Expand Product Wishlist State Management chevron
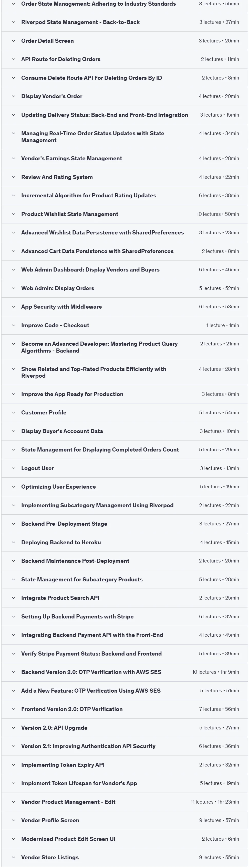249x868 pixels. (14, 214)
